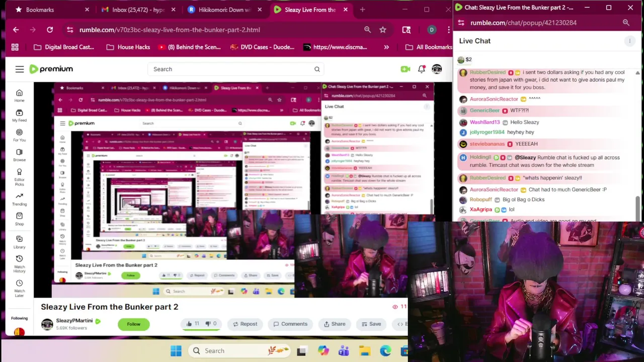Open discmakers https bookmark
The width and height of the screenshot is (644, 362).
click(x=335, y=47)
